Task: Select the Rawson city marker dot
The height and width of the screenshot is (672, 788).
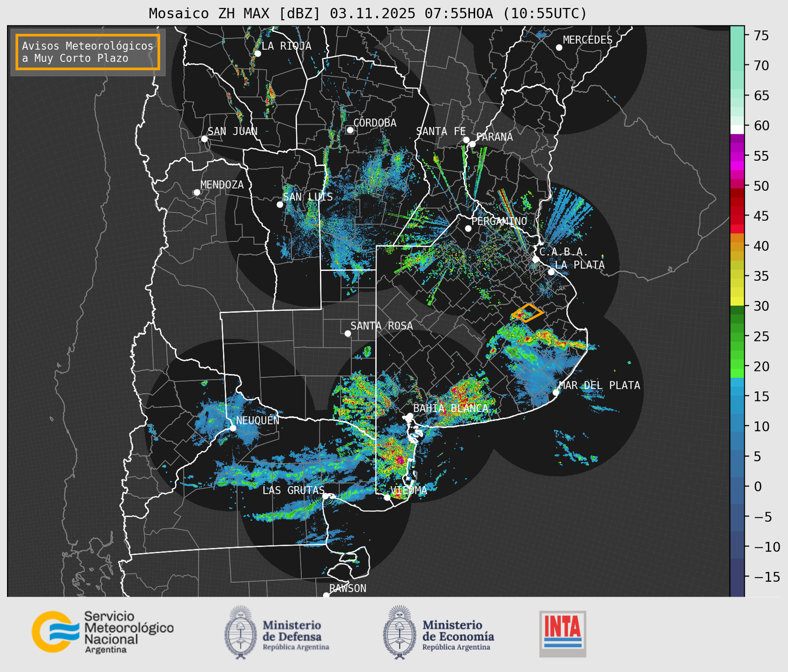Action: pos(326,595)
